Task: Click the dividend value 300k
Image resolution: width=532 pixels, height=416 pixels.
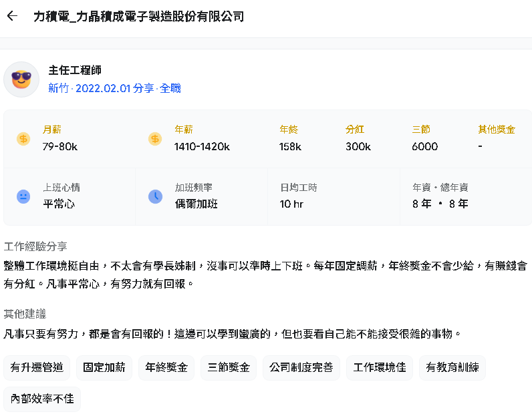Action: (358, 146)
